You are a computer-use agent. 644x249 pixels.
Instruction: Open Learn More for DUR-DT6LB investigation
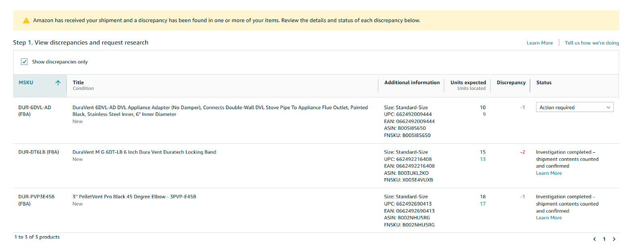[x=549, y=173]
